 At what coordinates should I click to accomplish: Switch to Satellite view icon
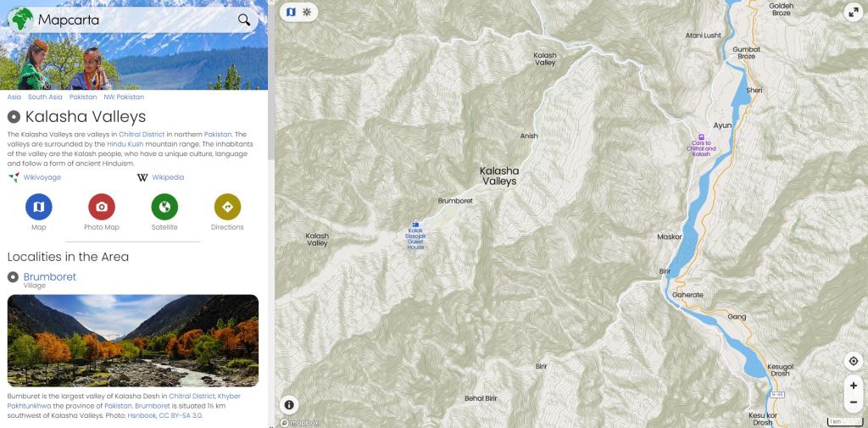click(164, 207)
